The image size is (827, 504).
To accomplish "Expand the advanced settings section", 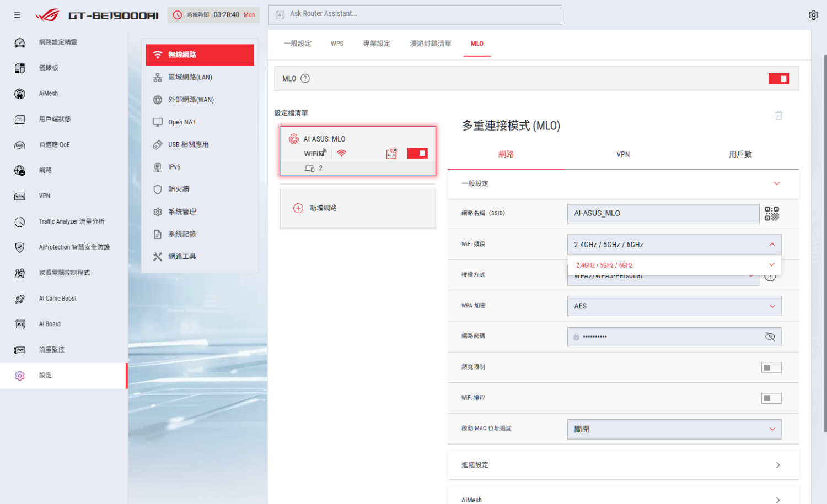I will point(623,465).
